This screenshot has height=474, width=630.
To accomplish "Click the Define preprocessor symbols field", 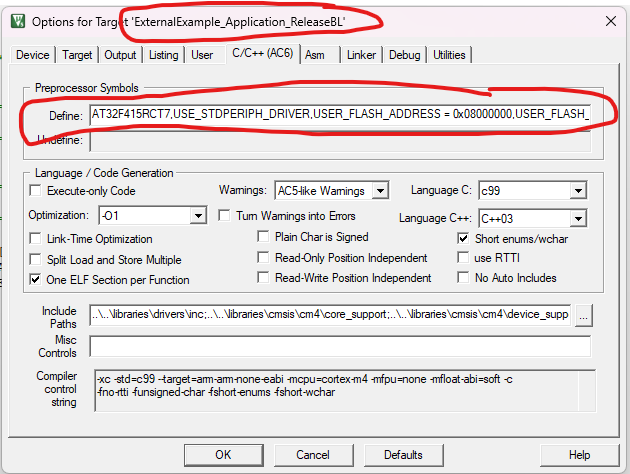I will point(340,117).
